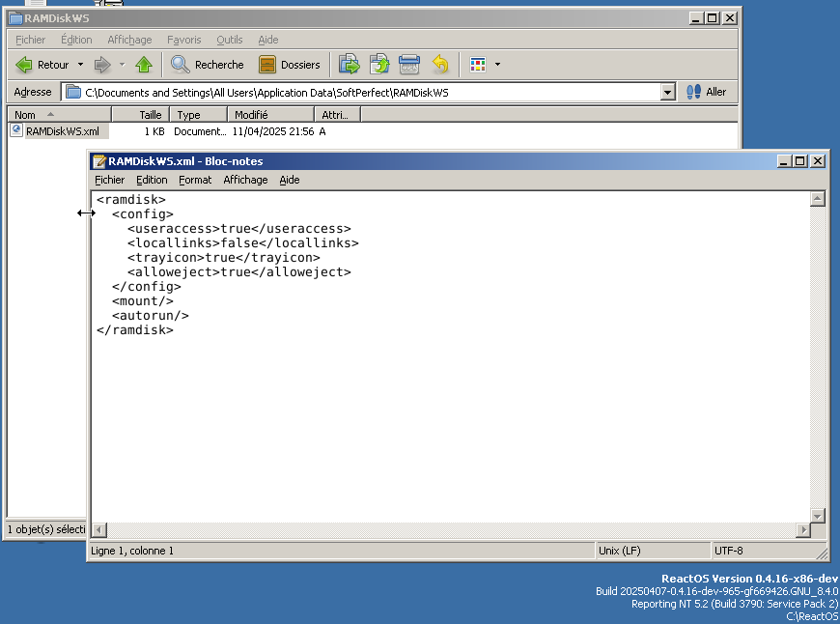Click the Bloc-notes title bar notepad icon
The width and height of the screenshot is (840, 624).
99,160
